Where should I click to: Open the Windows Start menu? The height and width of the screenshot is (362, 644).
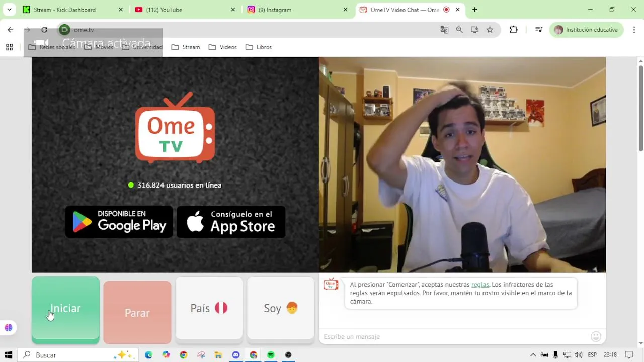[x=9, y=355]
